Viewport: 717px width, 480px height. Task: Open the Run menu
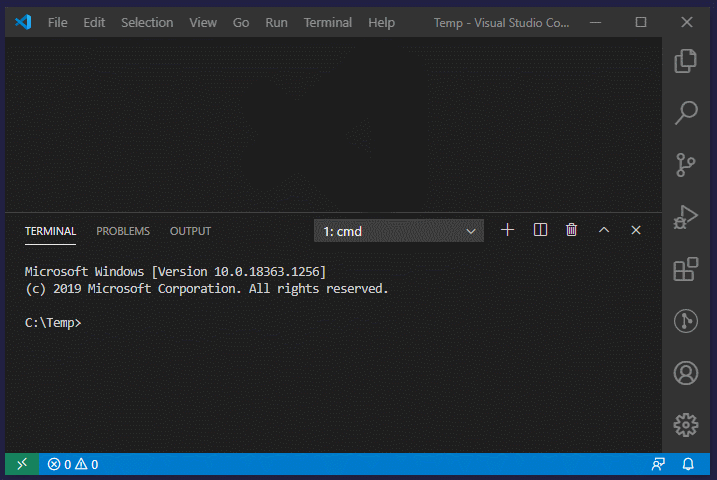coord(276,22)
